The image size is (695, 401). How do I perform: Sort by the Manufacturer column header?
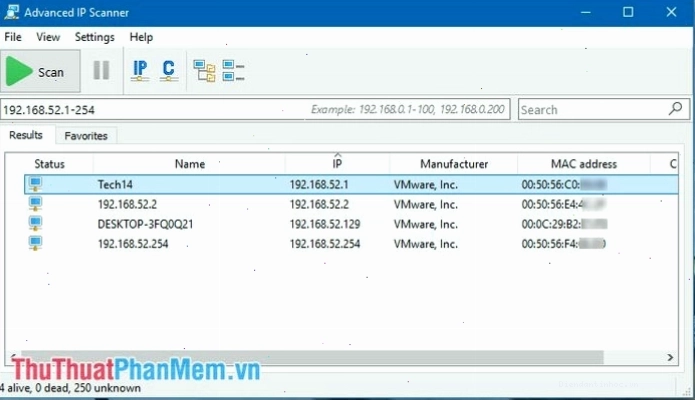point(454,164)
